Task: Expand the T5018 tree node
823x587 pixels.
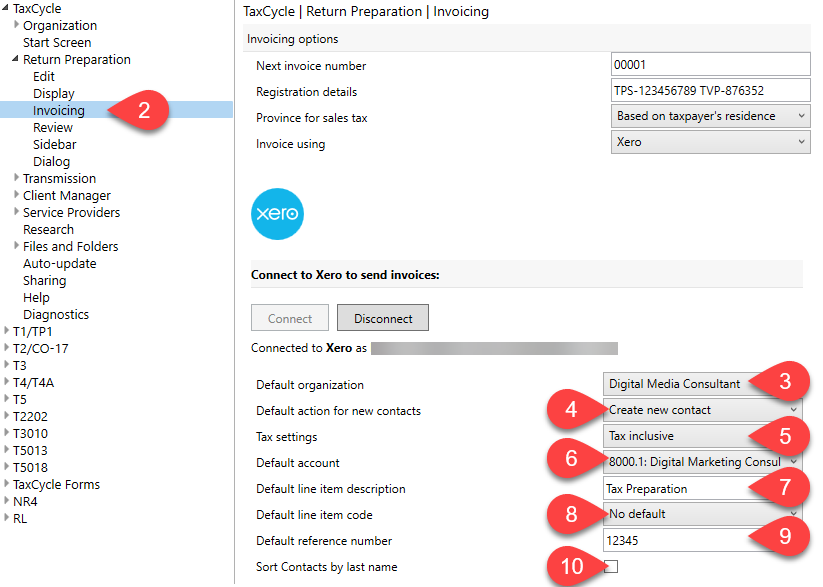Action: (6, 466)
